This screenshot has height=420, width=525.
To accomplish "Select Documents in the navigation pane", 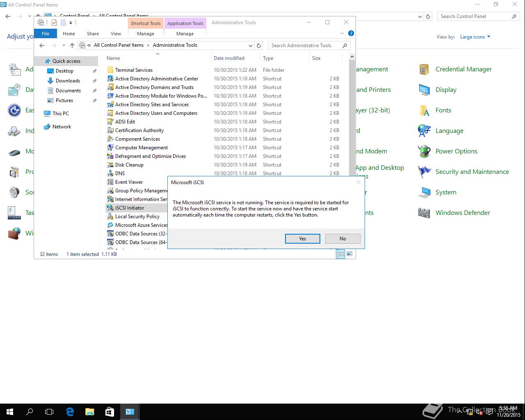I will click(68, 91).
